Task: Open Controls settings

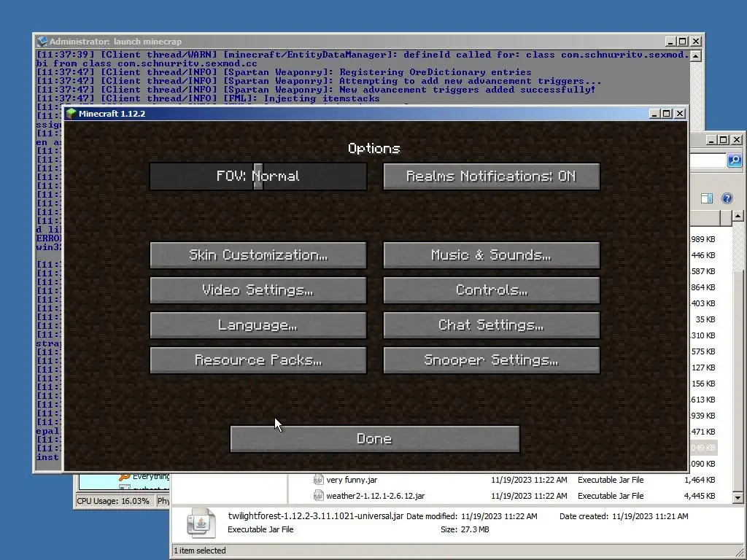Action: point(491,290)
